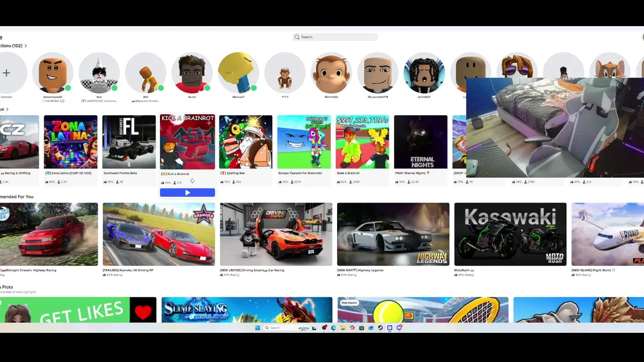The height and width of the screenshot is (362, 644).
Task: Open Nuk's friend avatar
Action: (x=99, y=73)
